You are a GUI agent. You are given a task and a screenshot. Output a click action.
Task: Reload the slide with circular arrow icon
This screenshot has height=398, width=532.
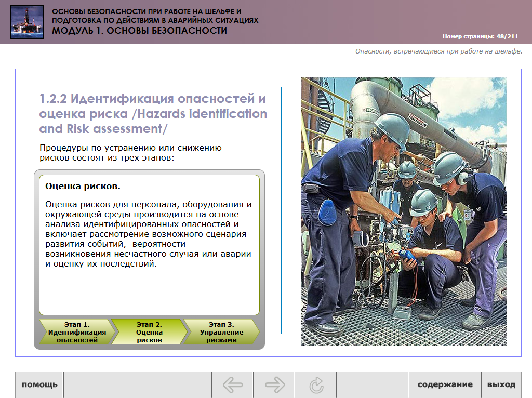point(316,385)
